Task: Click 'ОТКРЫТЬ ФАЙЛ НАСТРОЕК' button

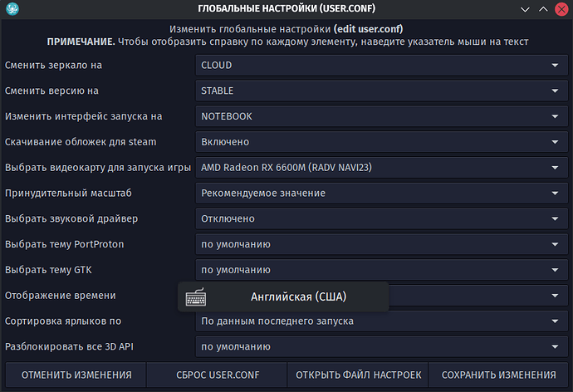Action: (358, 375)
